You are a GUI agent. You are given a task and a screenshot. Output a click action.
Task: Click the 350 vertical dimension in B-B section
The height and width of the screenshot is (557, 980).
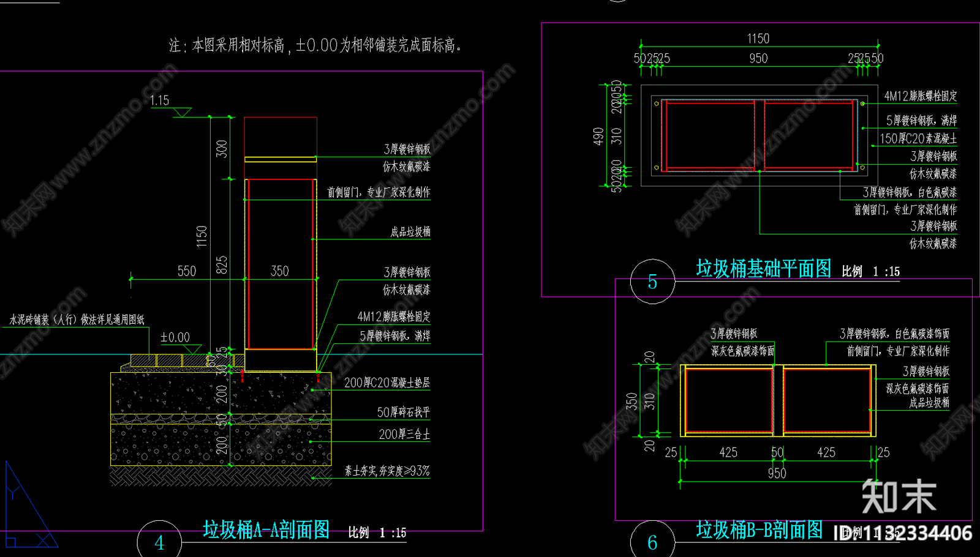pyautogui.click(x=631, y=401)
